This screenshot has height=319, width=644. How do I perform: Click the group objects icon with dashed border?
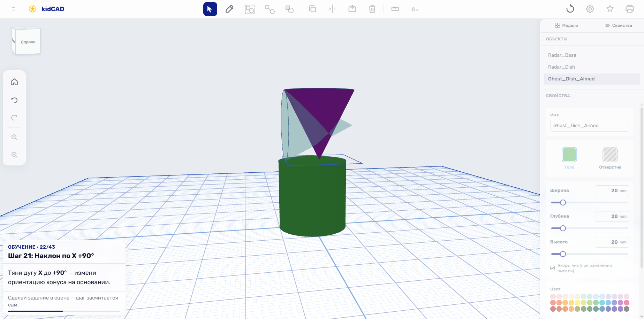250,9
